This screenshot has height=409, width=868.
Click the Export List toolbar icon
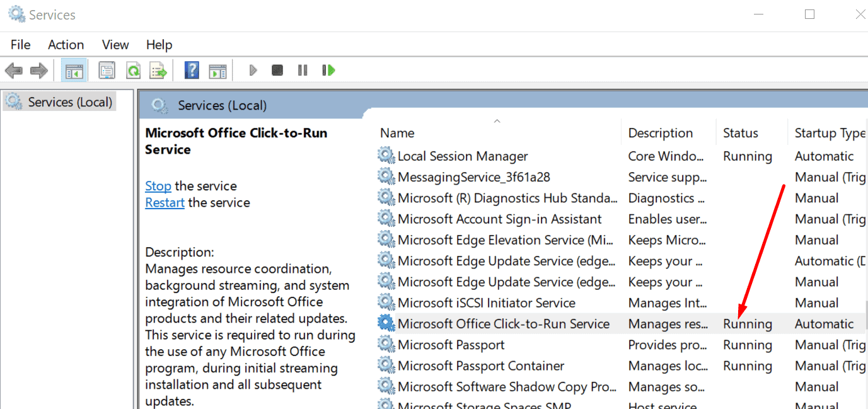pyautogui.click(x=158, y=71)
